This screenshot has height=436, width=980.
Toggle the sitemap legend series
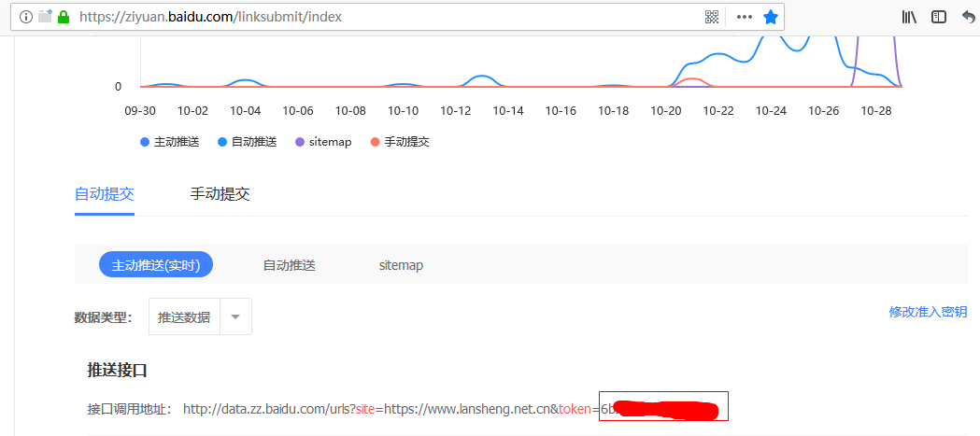click(x=324, y=142)
